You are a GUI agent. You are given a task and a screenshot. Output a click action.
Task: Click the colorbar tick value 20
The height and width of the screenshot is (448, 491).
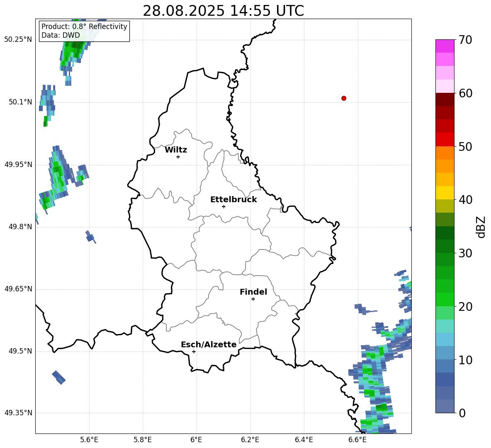[x=465, y=307]
